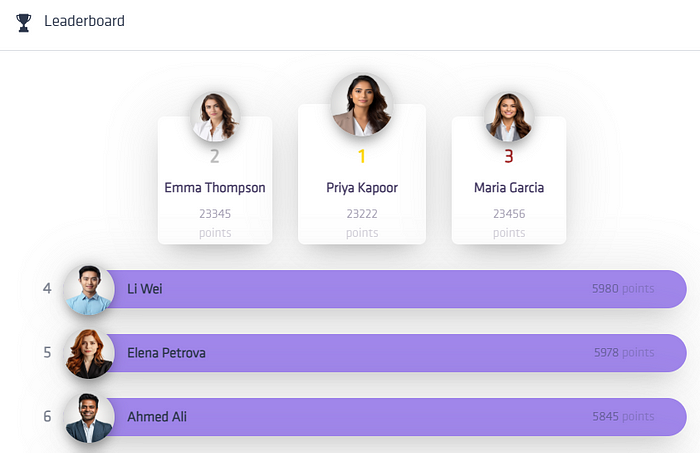Click the yellow rank 1 number
This screenshot has height=453, width=700.
point(362,156)
